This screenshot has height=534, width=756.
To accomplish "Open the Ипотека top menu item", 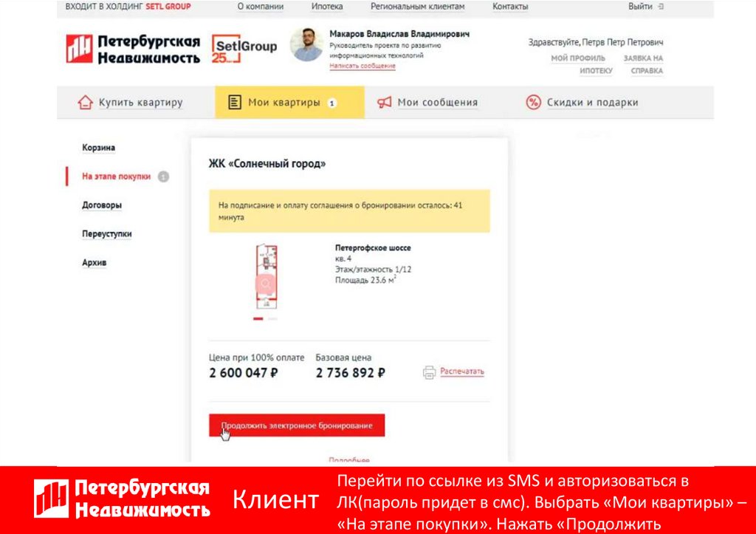I will click(327, 7).
